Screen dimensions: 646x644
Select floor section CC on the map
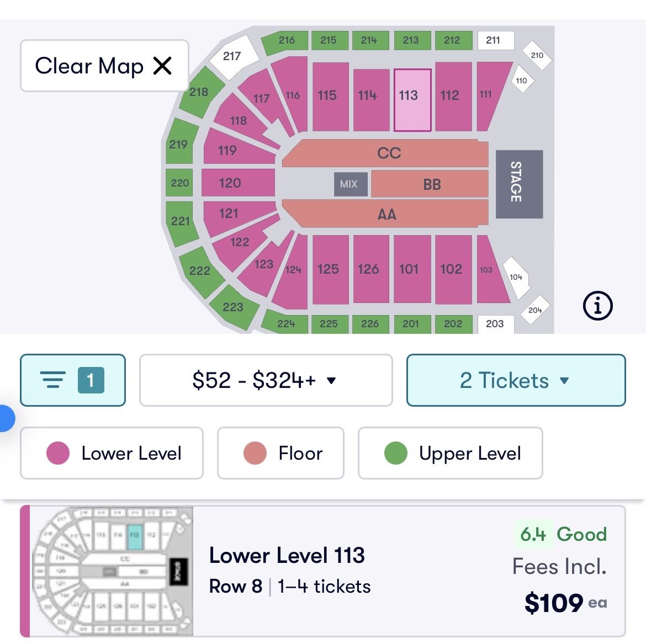coord(388,153)
